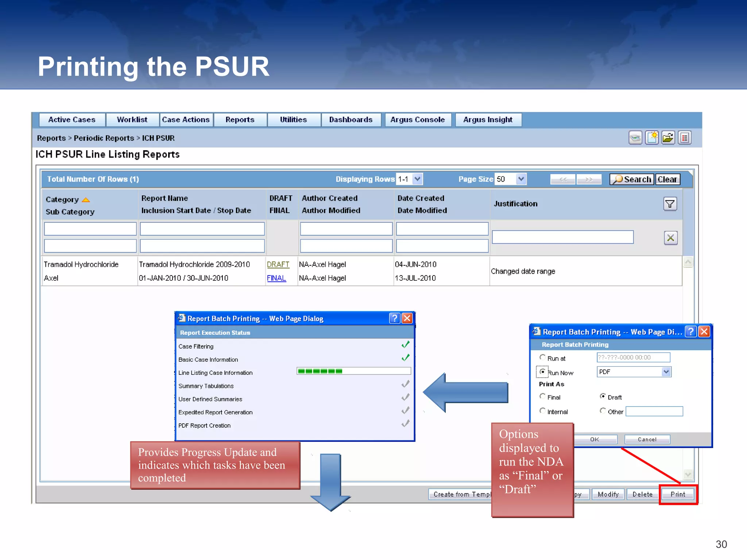Viewport: 747px width, 560px height.
Task: Click Basic Case Information green checkmark
Action: 405,358
